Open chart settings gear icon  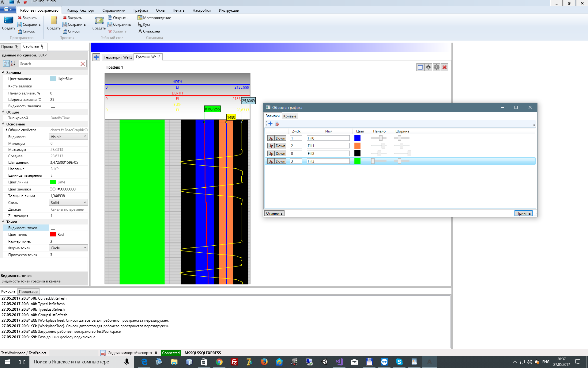(436, 67)
